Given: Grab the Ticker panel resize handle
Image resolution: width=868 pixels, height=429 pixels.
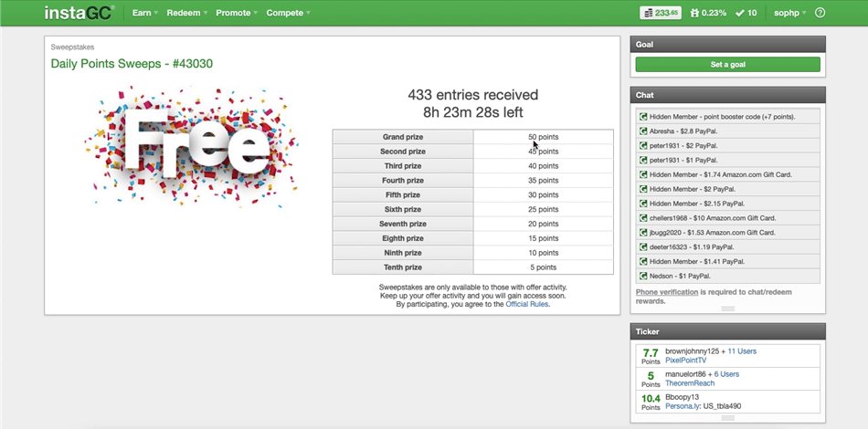Looking at the screenshot, I should tap(728, 418).
